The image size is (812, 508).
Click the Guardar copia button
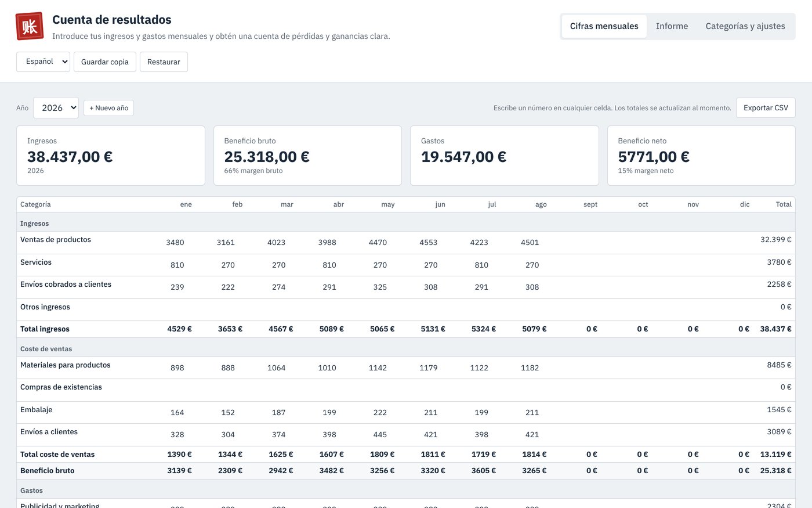[x=105, y=62]
